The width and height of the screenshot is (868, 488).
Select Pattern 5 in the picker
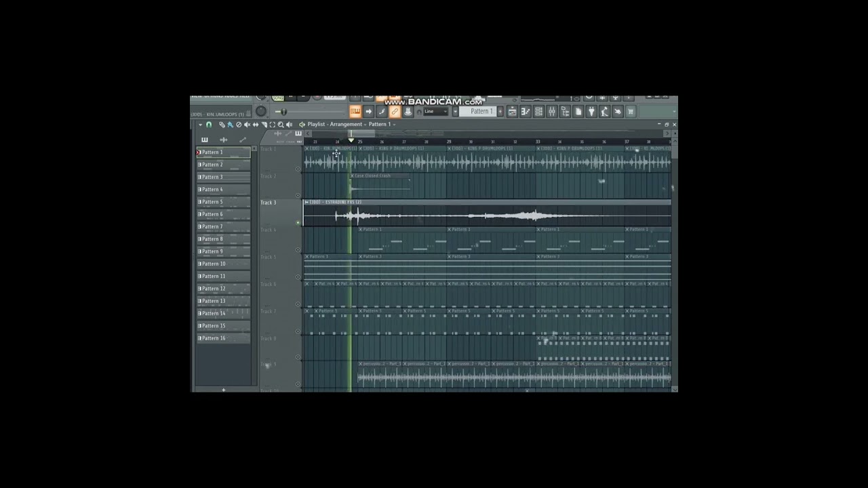click(224, 202)
